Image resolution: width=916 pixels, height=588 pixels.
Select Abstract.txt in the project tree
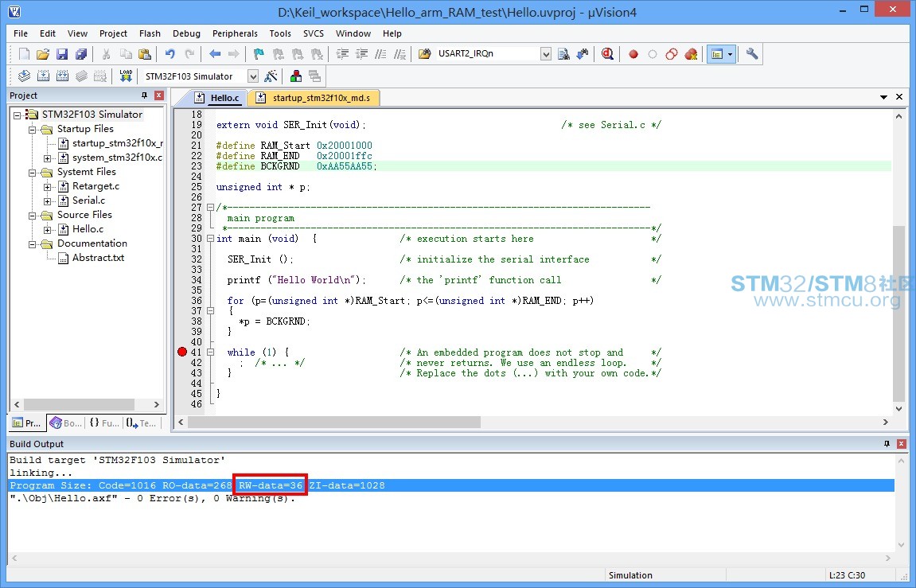98,258
